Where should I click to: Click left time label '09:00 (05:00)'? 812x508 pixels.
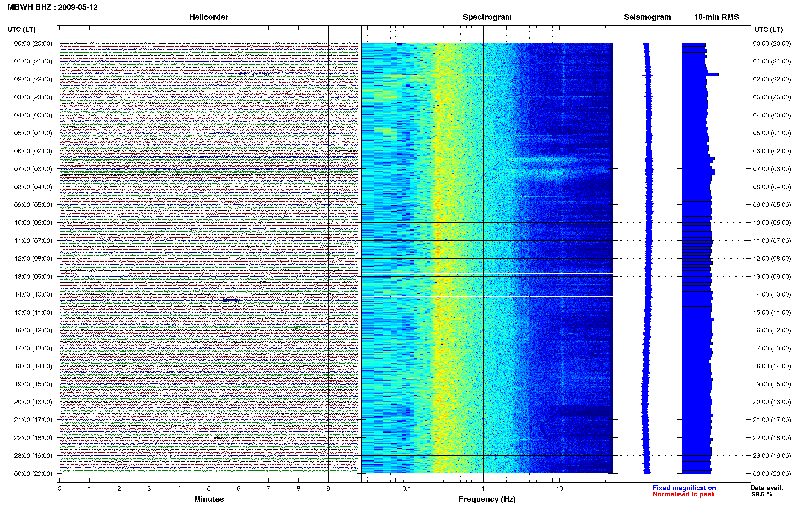33,205
